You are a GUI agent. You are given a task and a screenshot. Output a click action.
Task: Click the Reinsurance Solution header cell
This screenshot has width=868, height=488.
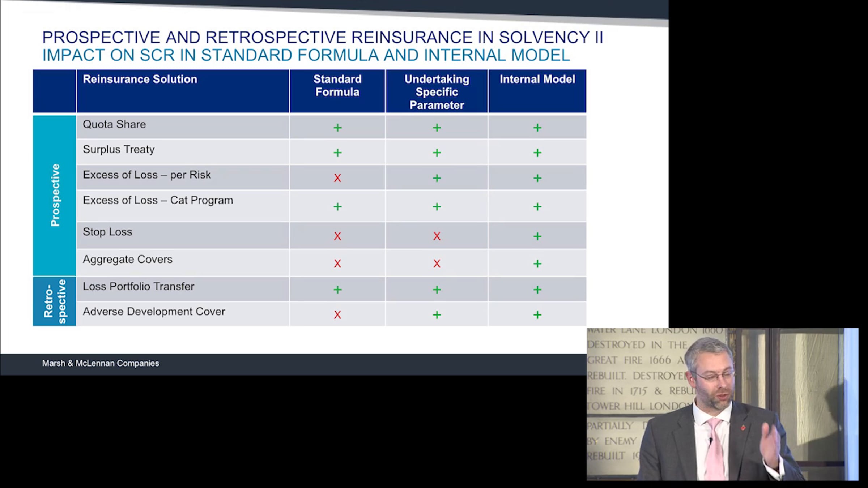coord(140,79)
